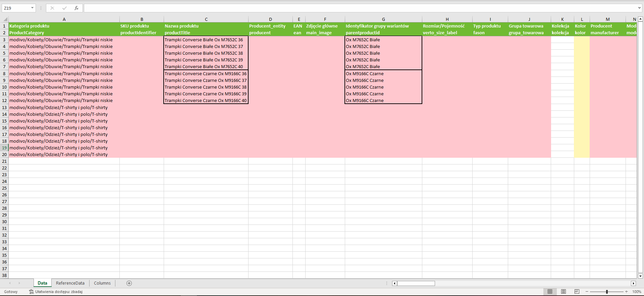Click the Insert Function fx icon
This screenshot has width=644, height=296.
pos(76,8)
